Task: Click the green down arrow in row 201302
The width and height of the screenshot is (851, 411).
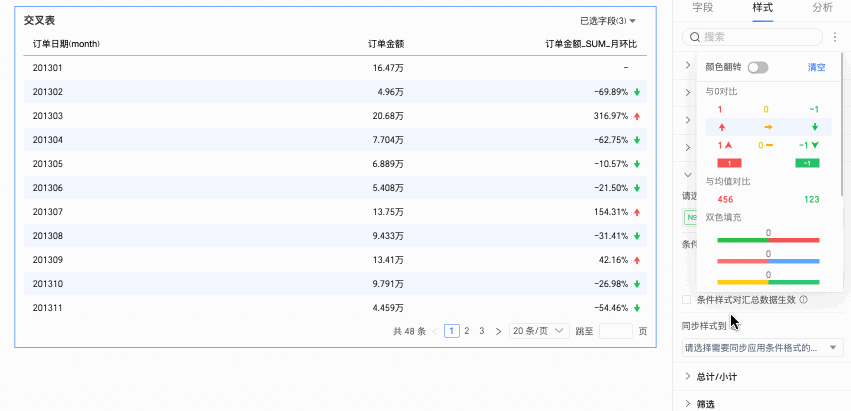Action: [637, 92]
